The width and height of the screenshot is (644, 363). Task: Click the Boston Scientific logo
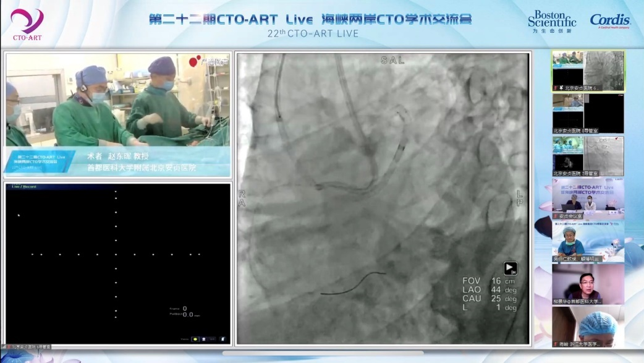(x=551, y=21)
